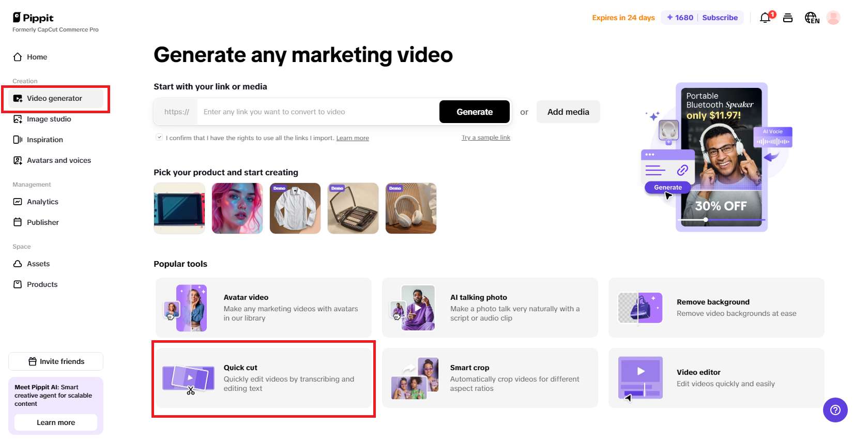Screen dimensions: 868x441
Task: Click the Quick cut tool icon
Action: point(188,378)
